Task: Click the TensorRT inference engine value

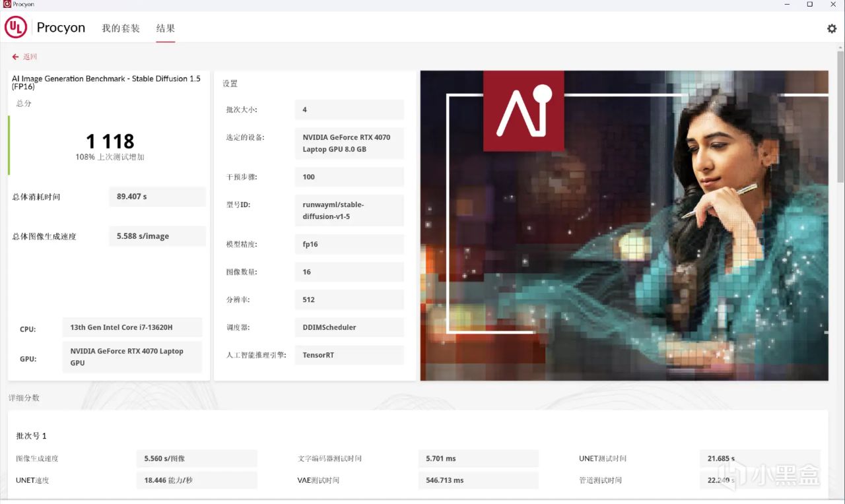Action: click(349, 355)
